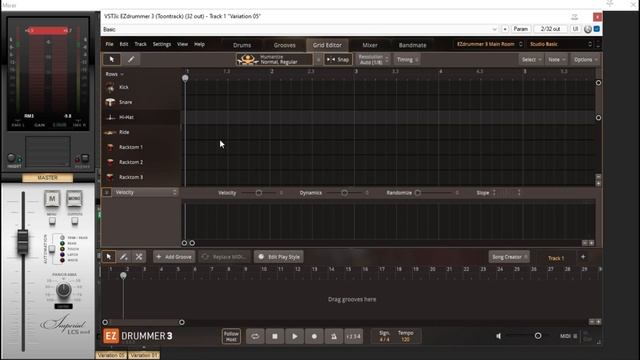This screenshot has width=640, height=360.
Task: Open the Note dropdown
Action: 556,60
